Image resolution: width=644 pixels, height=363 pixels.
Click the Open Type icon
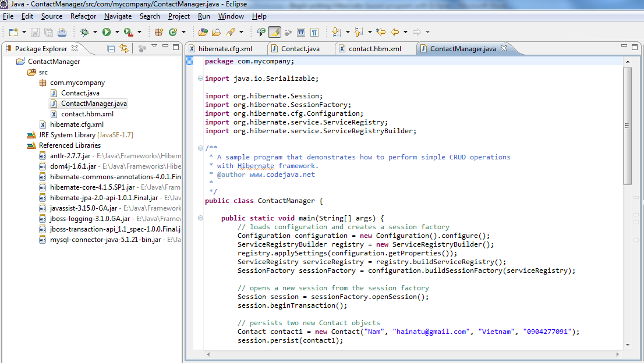[203, 32]
